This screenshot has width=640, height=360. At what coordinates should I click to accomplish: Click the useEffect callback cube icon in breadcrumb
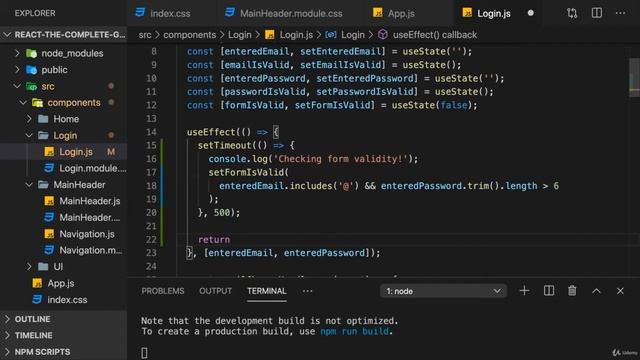pos(382,35)
